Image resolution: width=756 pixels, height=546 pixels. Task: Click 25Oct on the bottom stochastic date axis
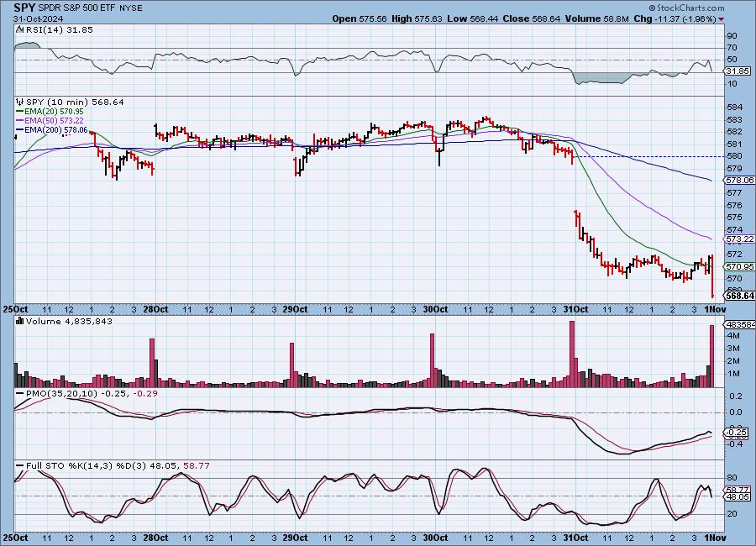pos(15,538)
